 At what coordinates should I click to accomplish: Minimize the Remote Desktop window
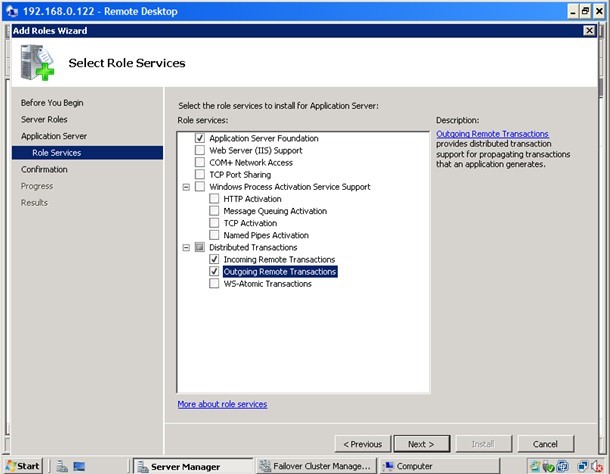coord(573,11)
